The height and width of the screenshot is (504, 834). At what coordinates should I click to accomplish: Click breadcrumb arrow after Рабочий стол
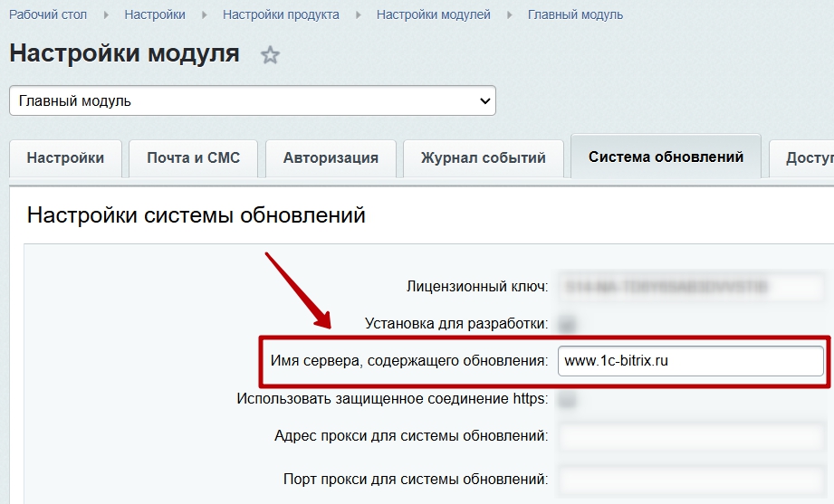(106, 15)
